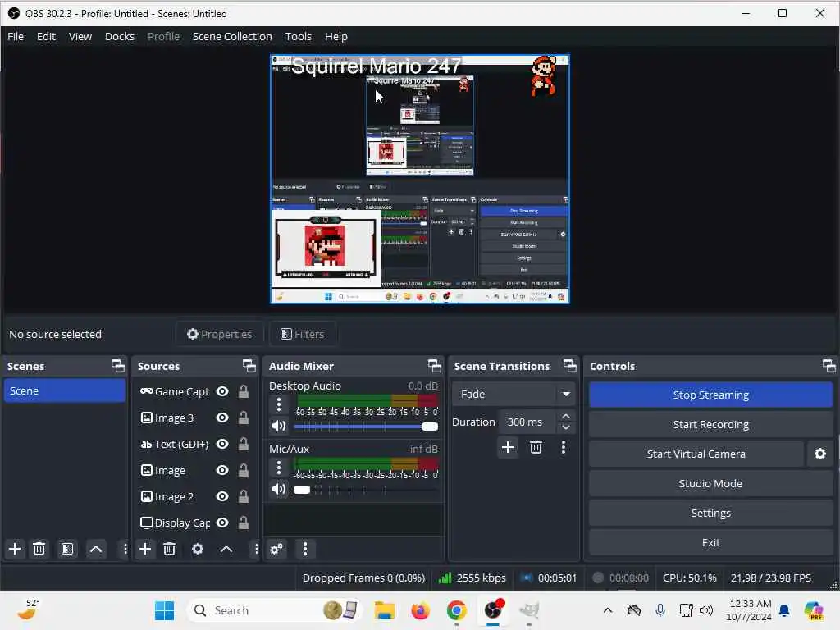Delete selected source with trash icon
Image resolution: width=840 pixels, height=630 pixels.
169,549
